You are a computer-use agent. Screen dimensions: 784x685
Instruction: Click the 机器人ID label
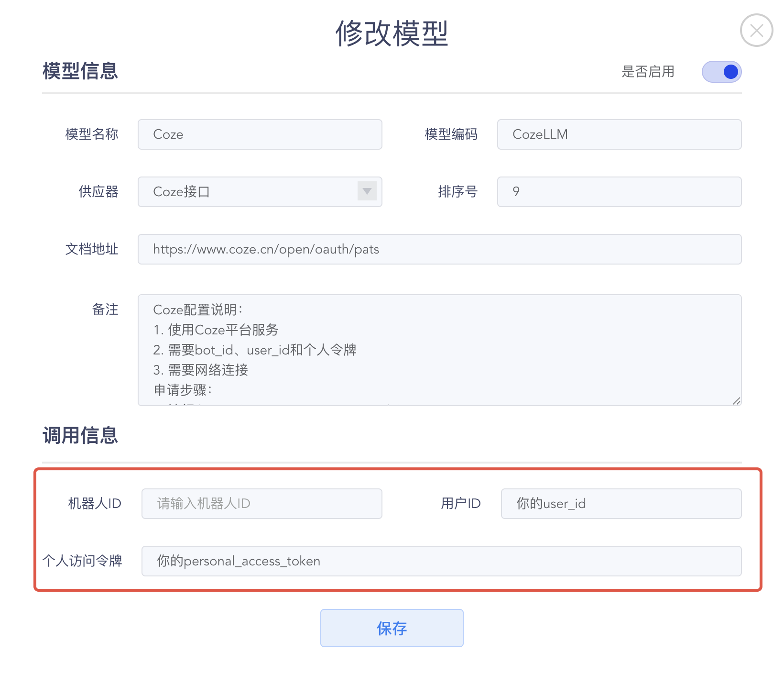pos(95,504)
